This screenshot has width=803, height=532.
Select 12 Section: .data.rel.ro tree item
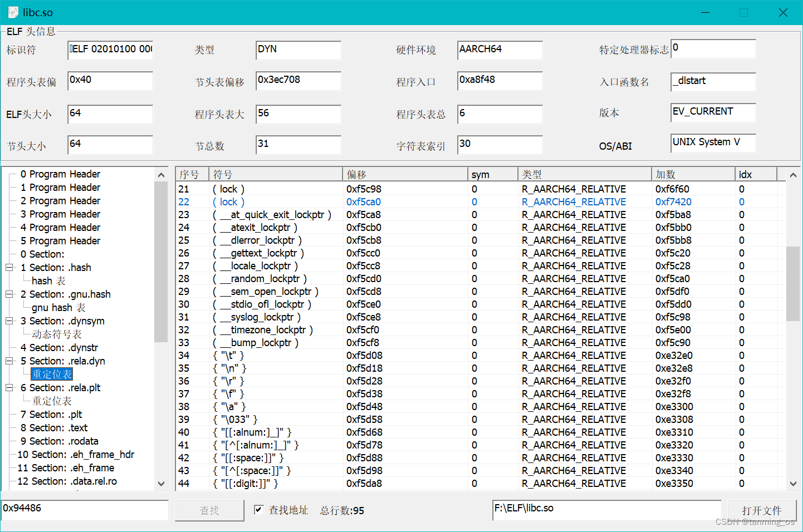click(x=67, y=481)
